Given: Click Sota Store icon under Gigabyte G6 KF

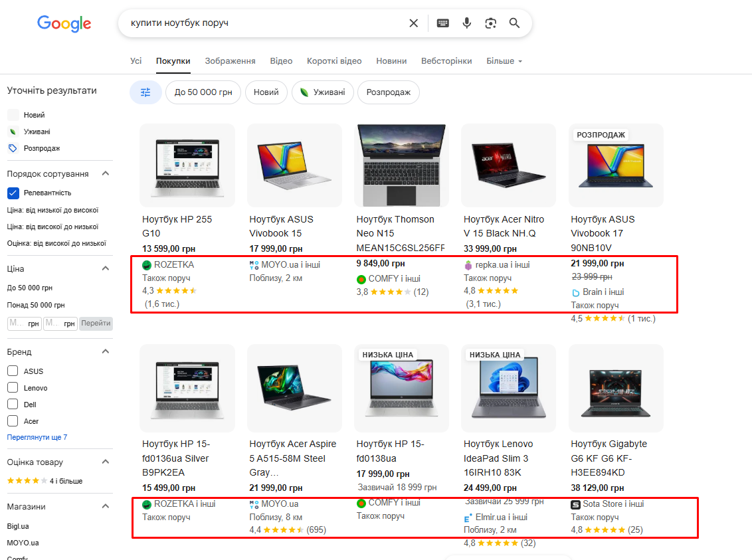Looking at the screenshot, I should click(575, 504).
